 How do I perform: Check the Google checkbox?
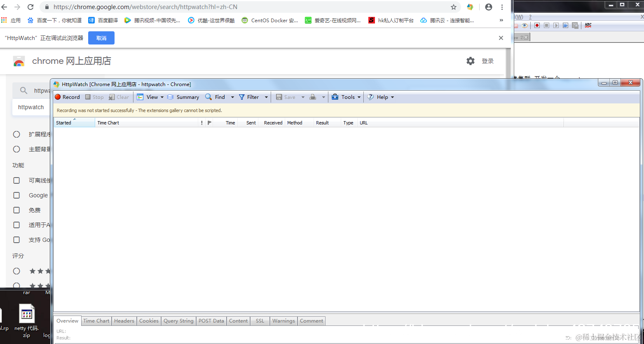16,195
